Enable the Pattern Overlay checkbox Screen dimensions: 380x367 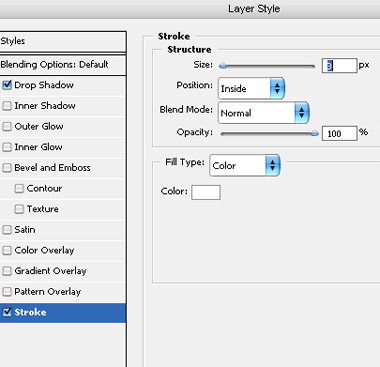[x=7, y=292]
